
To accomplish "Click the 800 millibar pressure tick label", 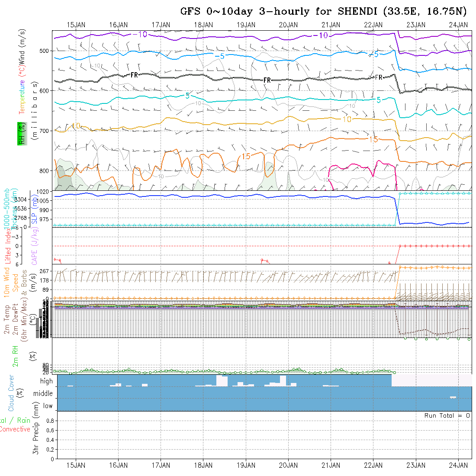I will click(x=45, y=170).
